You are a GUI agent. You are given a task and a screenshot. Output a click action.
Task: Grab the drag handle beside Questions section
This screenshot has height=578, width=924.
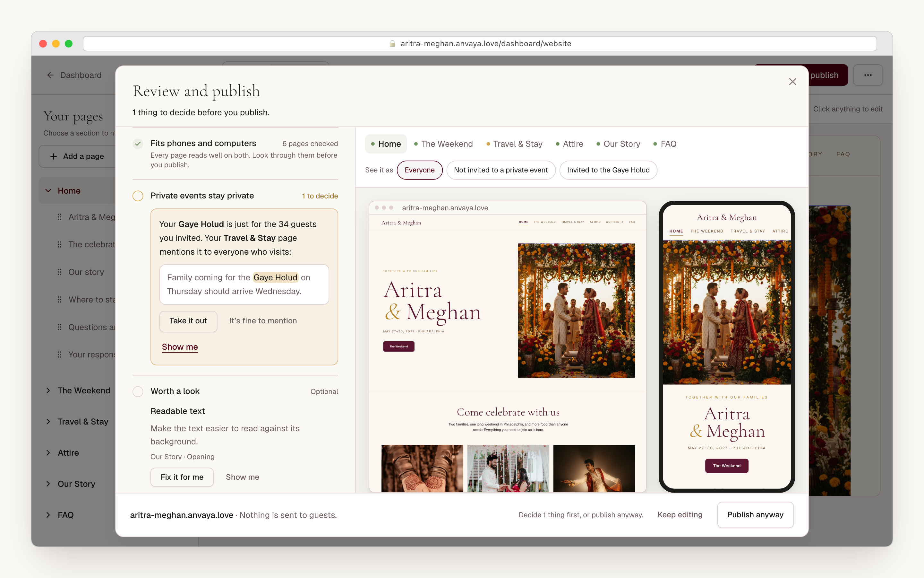point(60,327)
